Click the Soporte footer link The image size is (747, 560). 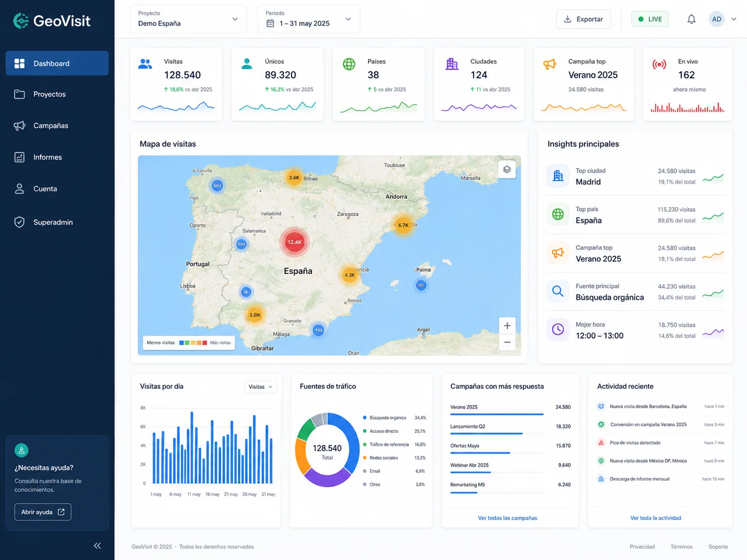click(x=718, y=547)
